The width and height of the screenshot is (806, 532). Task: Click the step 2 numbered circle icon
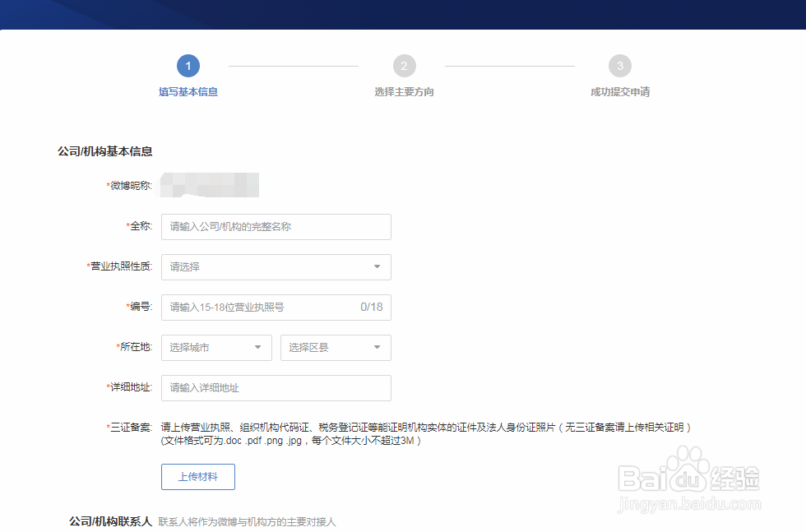pos(404,66)
